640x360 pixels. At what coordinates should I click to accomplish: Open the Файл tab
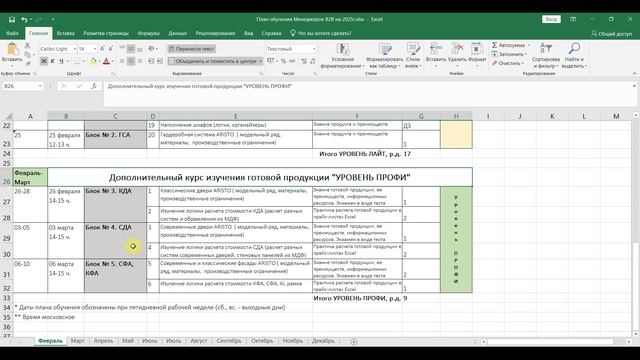(12, 33)
